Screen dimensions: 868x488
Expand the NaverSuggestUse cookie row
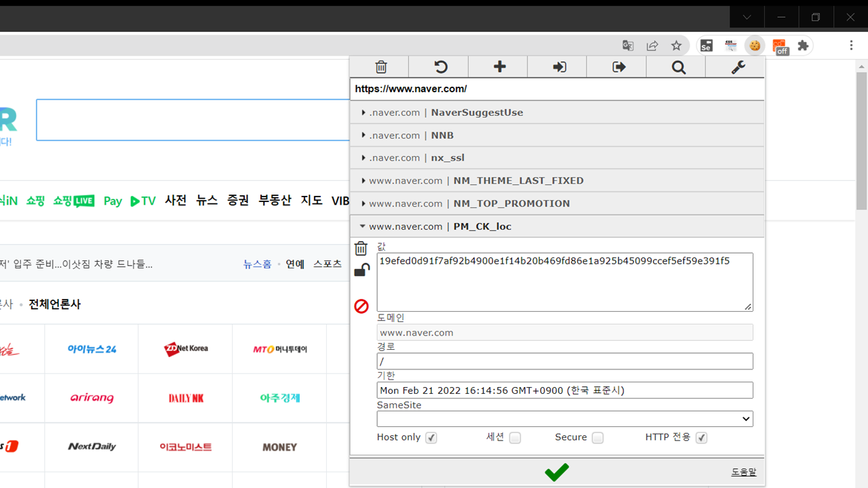pos(557,113)
